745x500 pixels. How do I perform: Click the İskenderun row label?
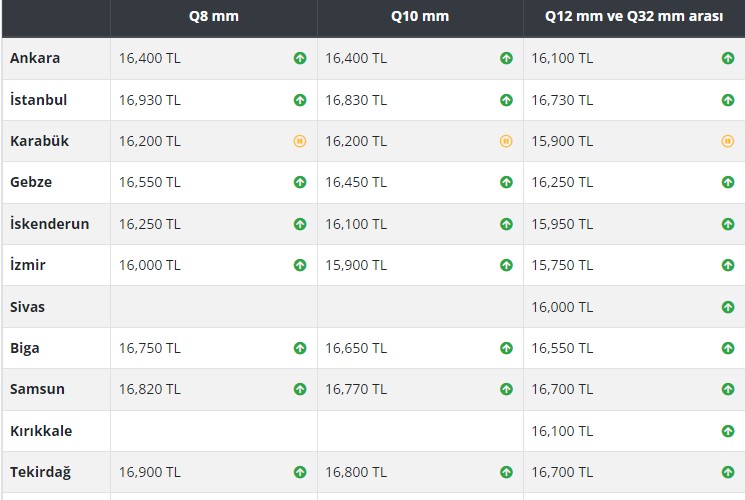point(49,223)
